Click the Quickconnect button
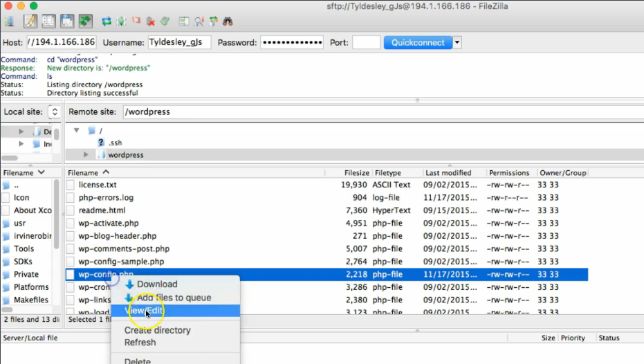644x364 pixels. click(418, 42)
